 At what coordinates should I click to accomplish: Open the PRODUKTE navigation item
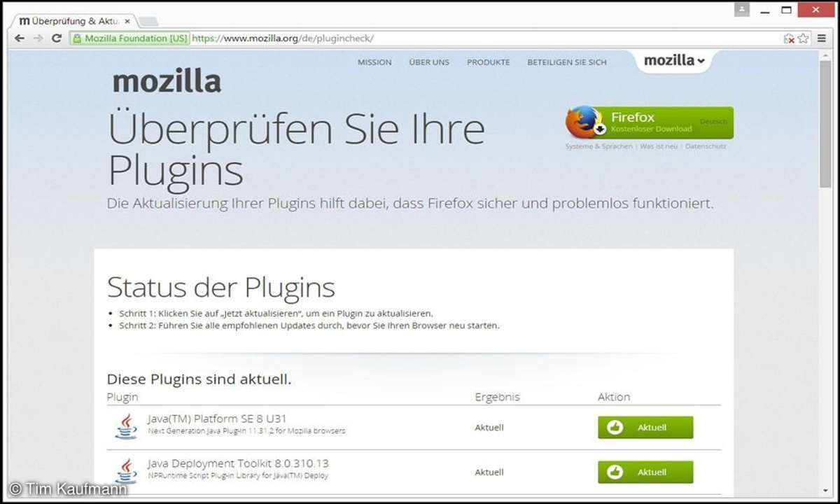tap(489, 62)
